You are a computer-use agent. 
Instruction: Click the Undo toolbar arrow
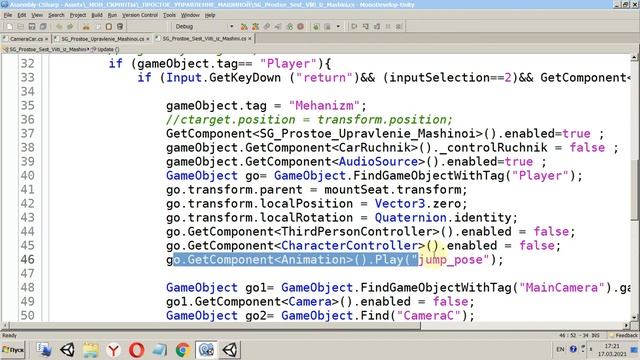(x=59, y=27)
